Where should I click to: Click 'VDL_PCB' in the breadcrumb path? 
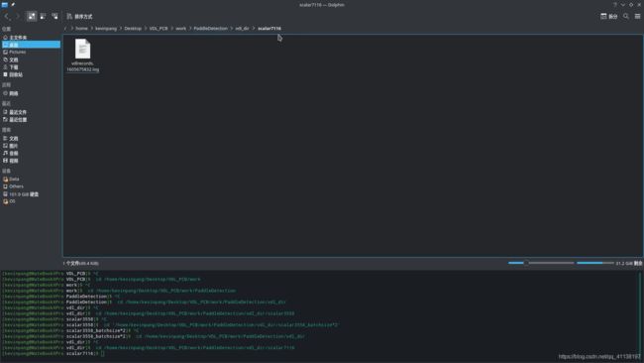pyautogui.click(x=159, y=29)
